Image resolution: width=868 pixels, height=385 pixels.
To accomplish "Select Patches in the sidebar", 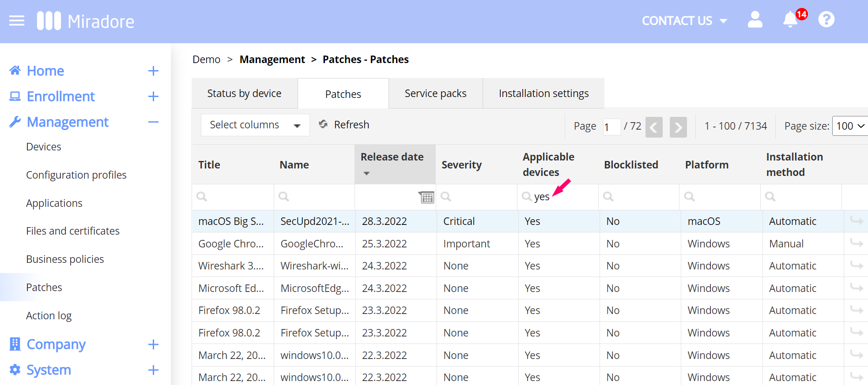I will point(44,288).
